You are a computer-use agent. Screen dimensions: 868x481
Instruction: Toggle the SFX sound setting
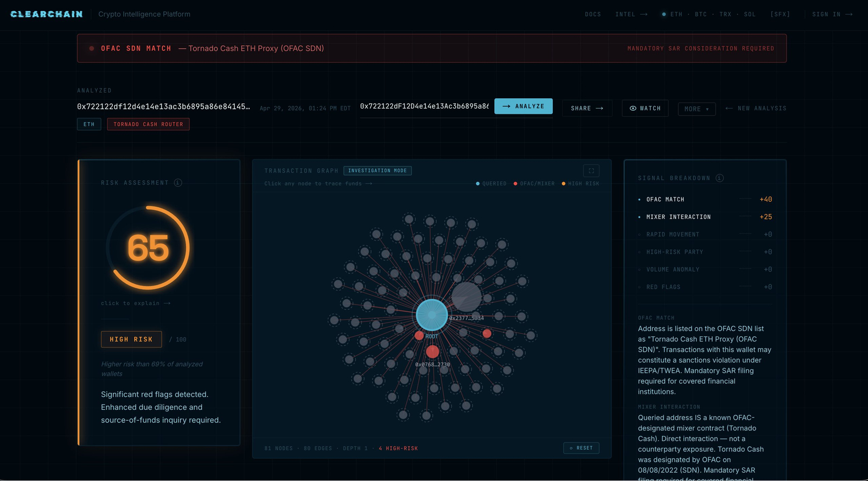pos(780,14)
